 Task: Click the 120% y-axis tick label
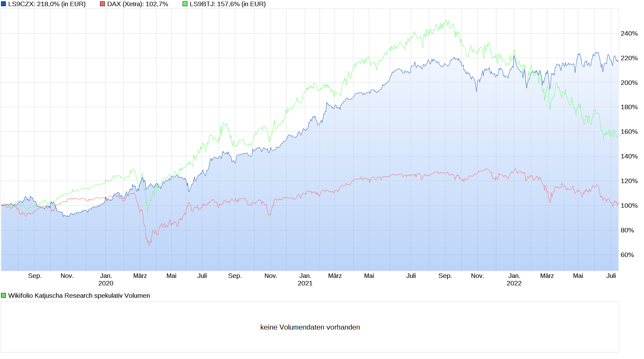click(629, 181)
